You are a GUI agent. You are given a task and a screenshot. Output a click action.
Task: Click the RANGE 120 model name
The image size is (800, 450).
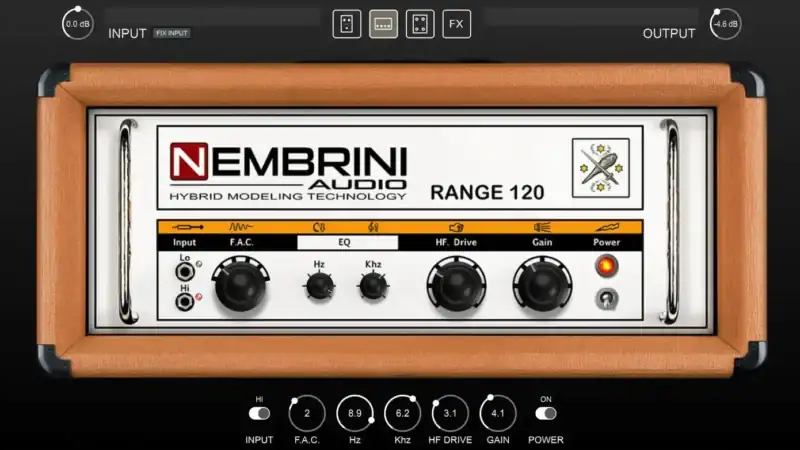487,192
